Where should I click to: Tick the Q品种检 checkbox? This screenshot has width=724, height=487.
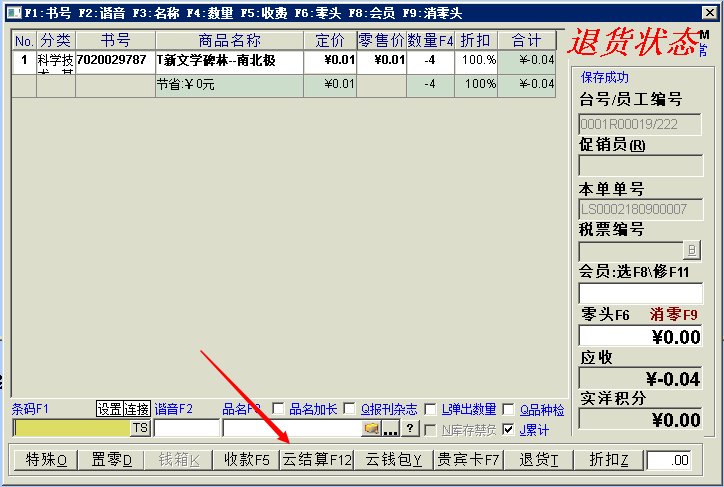click(x=509, y=409)
